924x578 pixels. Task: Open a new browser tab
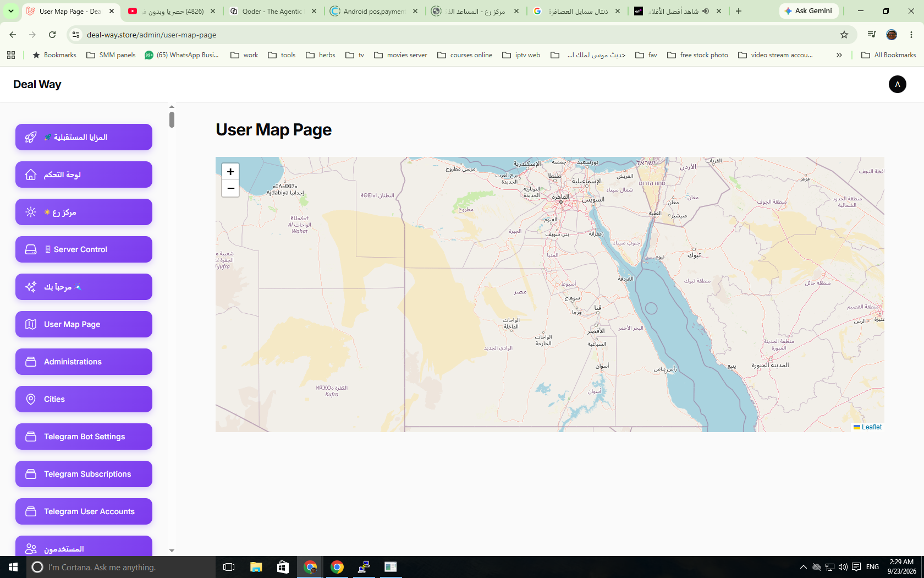(739, 11)
